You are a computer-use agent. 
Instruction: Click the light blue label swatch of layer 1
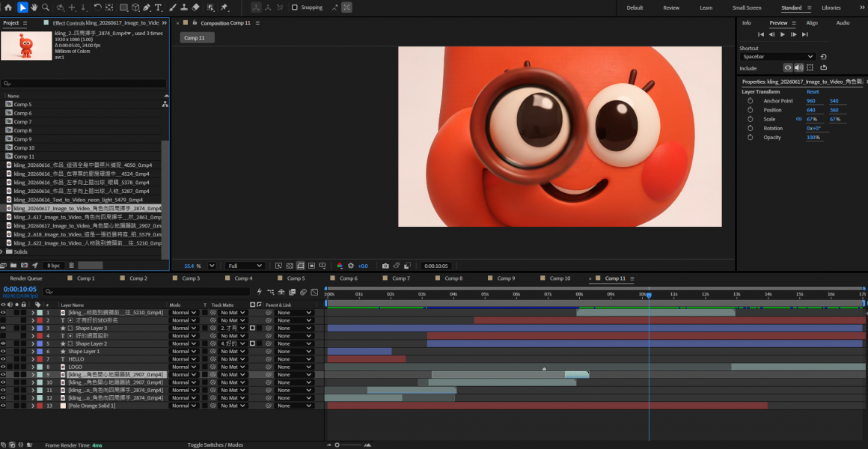[40, 313]
